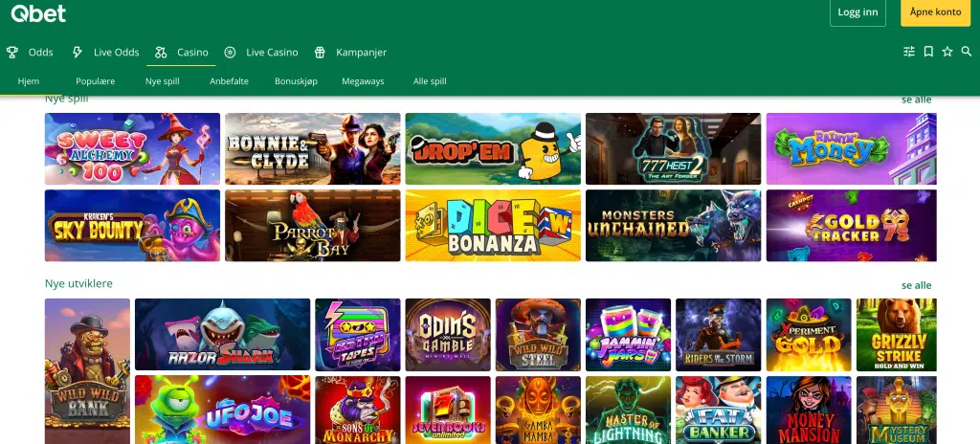
Task: Open the Bonnie & Clyde game
Action: click(x=313, y=149)
